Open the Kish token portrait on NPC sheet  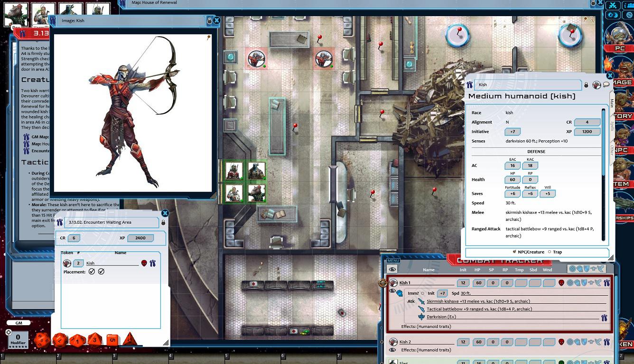597,85
